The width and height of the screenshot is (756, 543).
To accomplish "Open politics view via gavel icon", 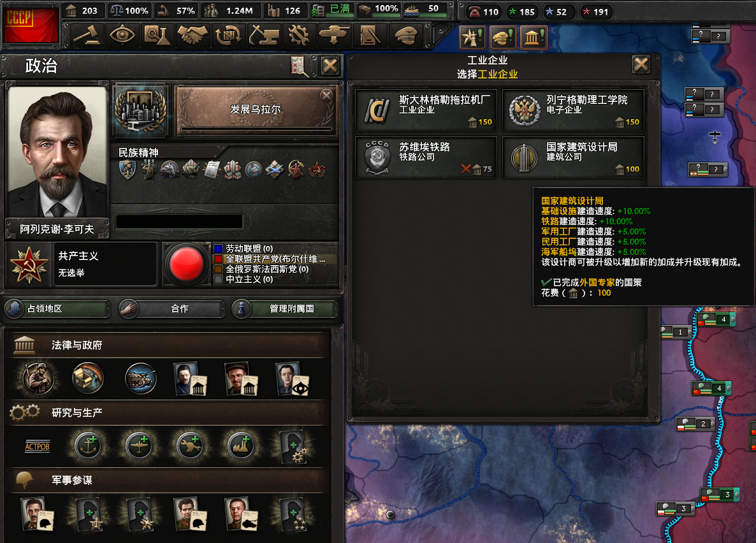I will tap(87, 36).
